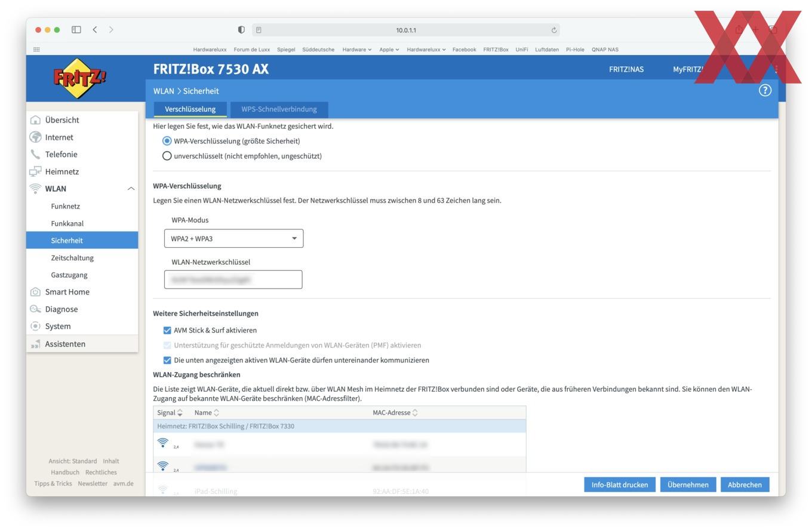The image size is (812, 531).
Task: Sort by Signal column arrows
Action: pos(180,413)
